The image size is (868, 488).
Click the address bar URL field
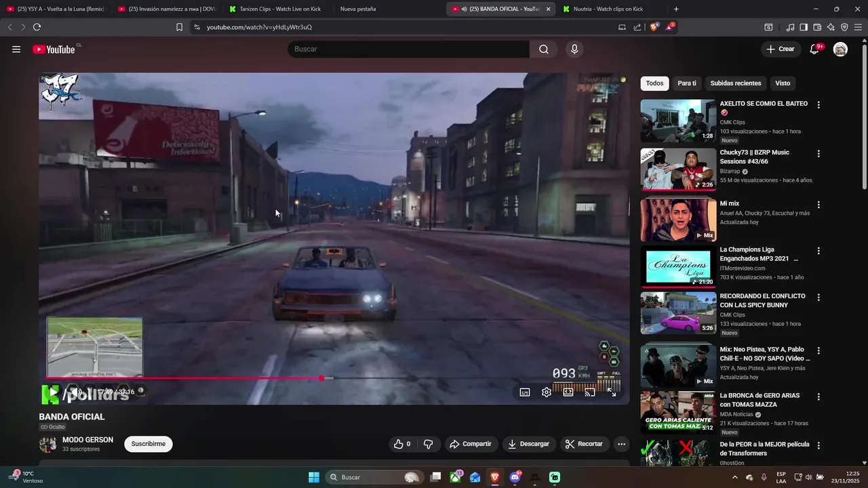click(x=407, y=27)
